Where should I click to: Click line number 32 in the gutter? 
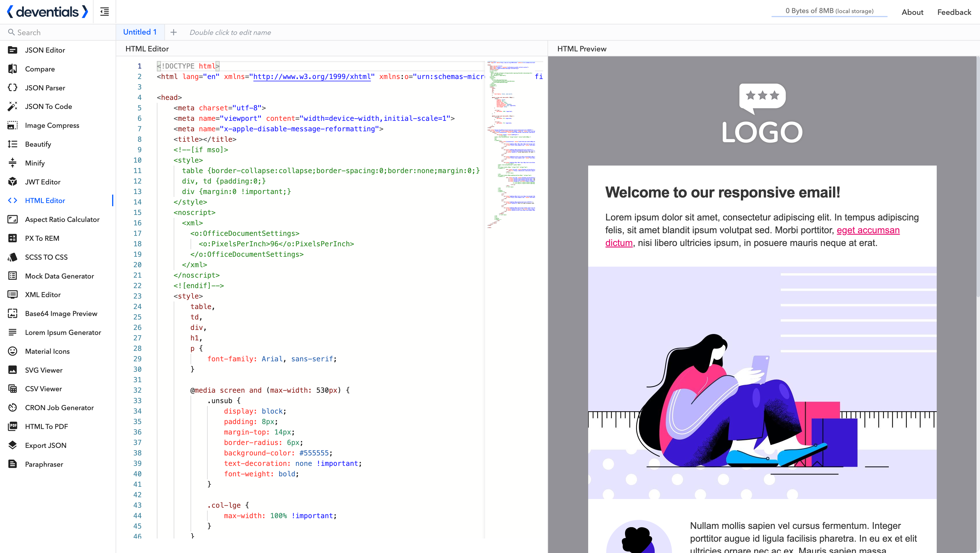point(137,390)
